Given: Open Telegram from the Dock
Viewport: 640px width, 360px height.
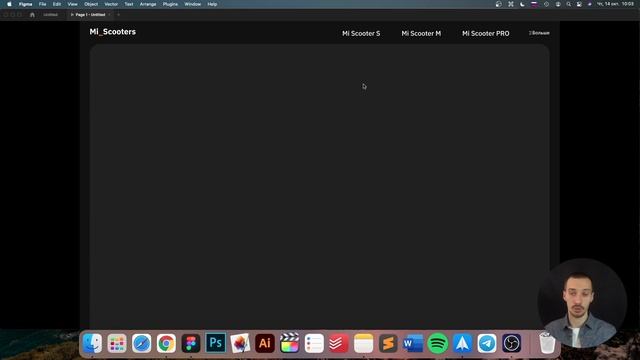Looking at the screenshot, I should point(487,343).
